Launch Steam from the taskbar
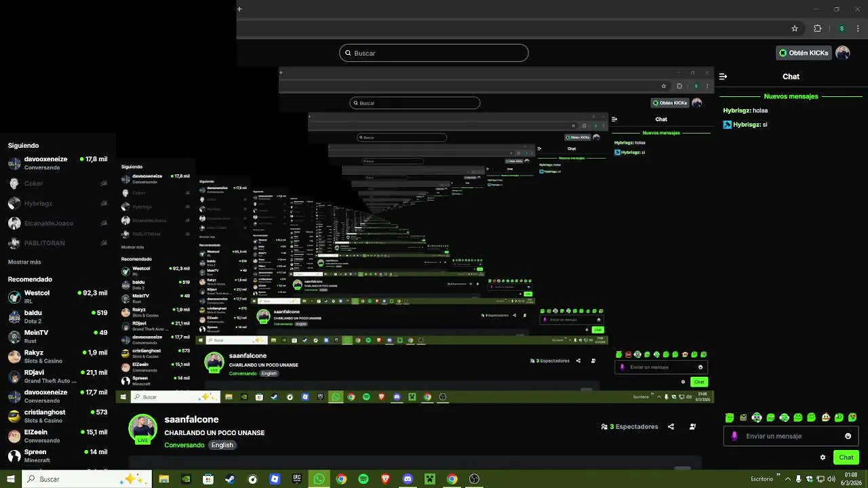Image resolution: width=868 pixels, height=488 pixels. pyautogui.click(x=231, y=479)
